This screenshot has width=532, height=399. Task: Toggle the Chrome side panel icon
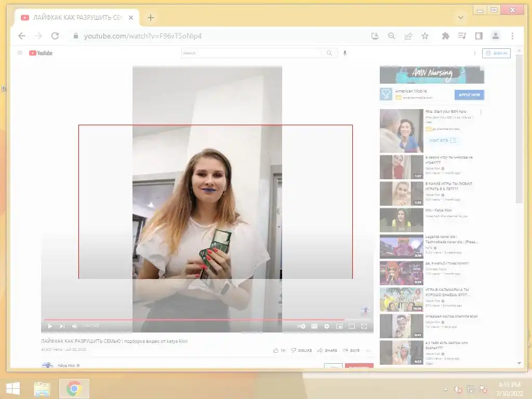click(x=478, y=36)
